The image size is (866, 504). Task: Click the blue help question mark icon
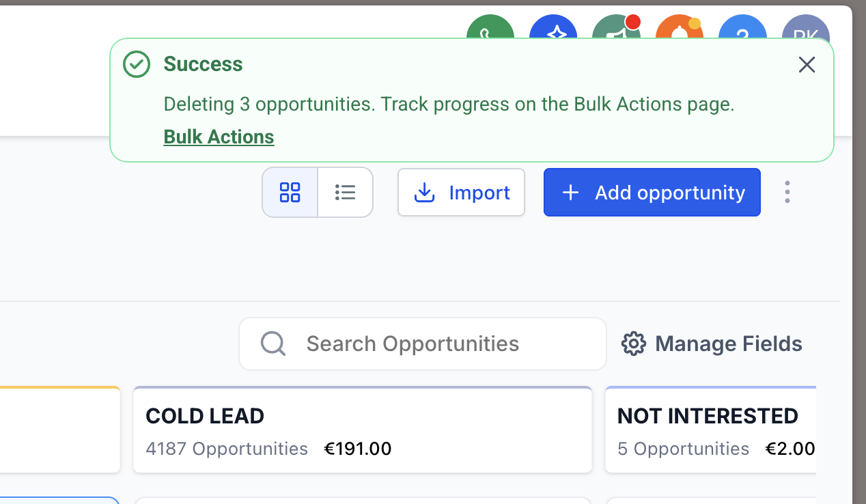click(742, 28)
